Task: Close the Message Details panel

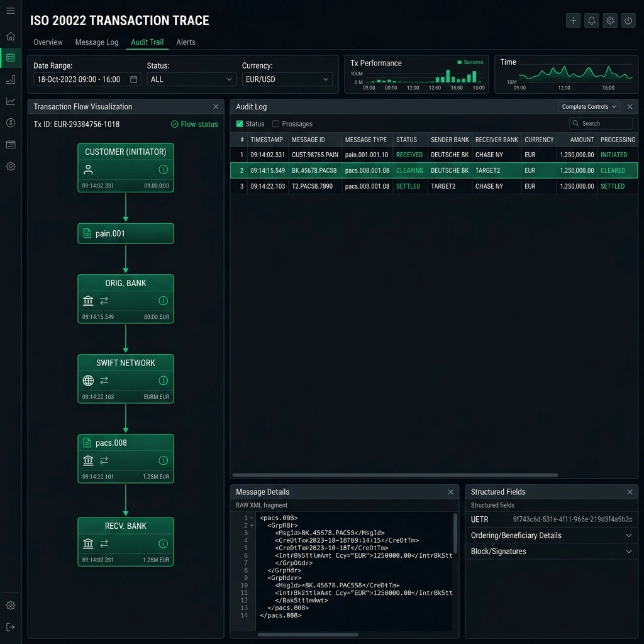Action: pyautogui.click(x=450, y=492)
